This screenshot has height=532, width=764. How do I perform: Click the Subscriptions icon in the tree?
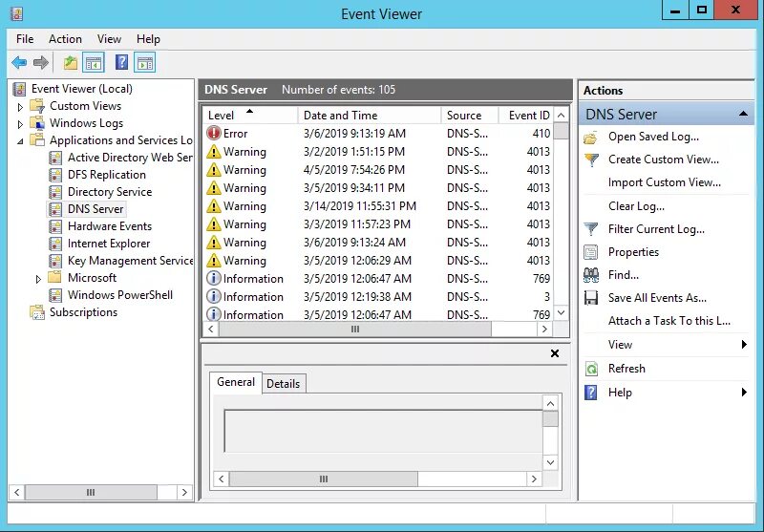pos(37,312)
